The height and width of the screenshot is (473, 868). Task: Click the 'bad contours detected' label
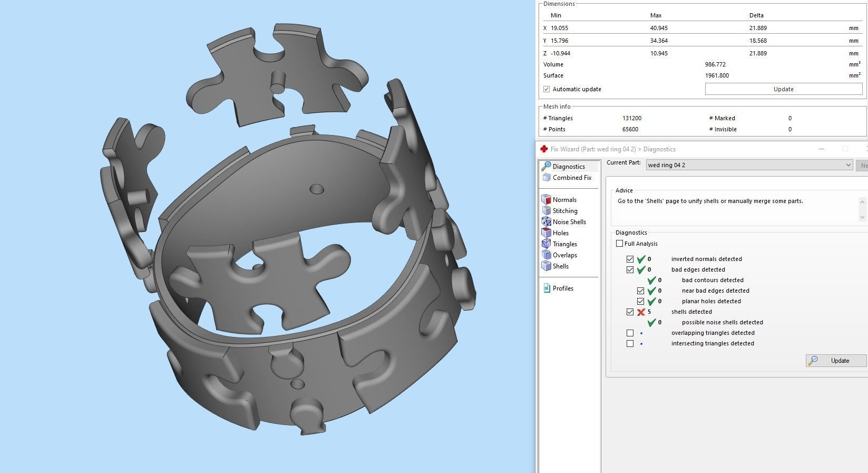713,280
